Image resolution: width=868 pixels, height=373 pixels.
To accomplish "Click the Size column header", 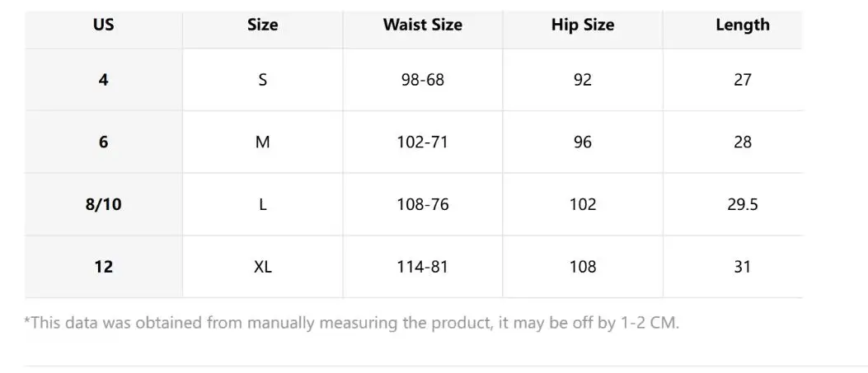I will tap(262, 25).
